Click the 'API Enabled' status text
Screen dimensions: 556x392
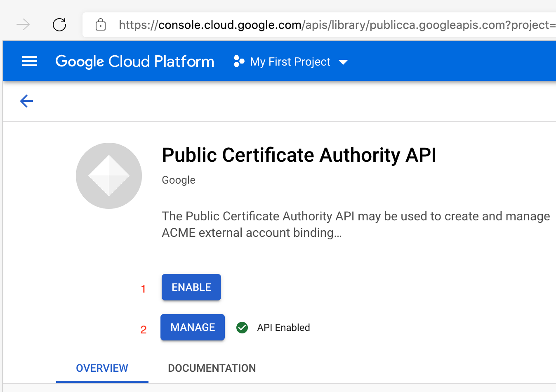click(284, 328)
